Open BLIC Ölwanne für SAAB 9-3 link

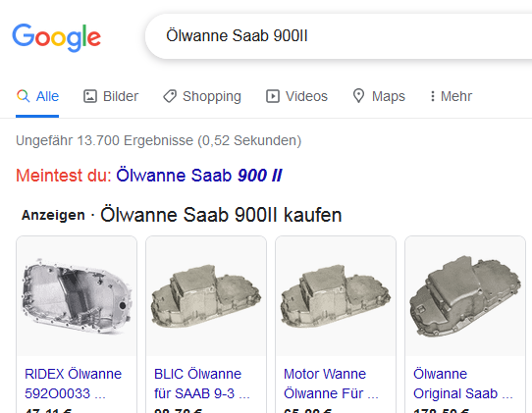[x=202, y=384]
